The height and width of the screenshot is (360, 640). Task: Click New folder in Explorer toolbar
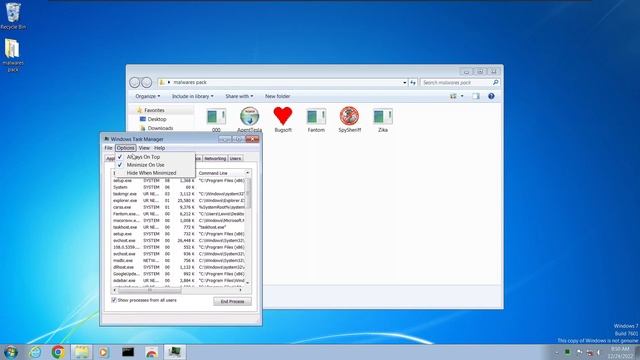tap(278, 96)
